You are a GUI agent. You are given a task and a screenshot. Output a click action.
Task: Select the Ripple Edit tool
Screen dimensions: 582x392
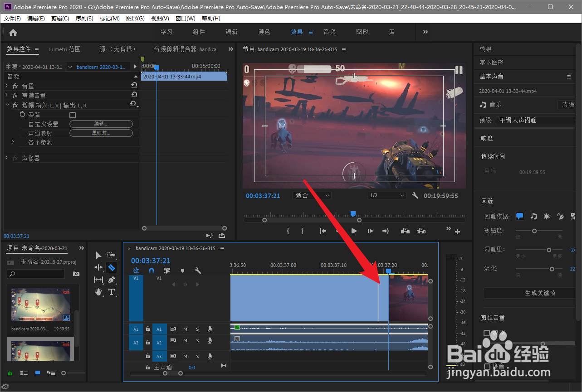[x=98, y=267]
